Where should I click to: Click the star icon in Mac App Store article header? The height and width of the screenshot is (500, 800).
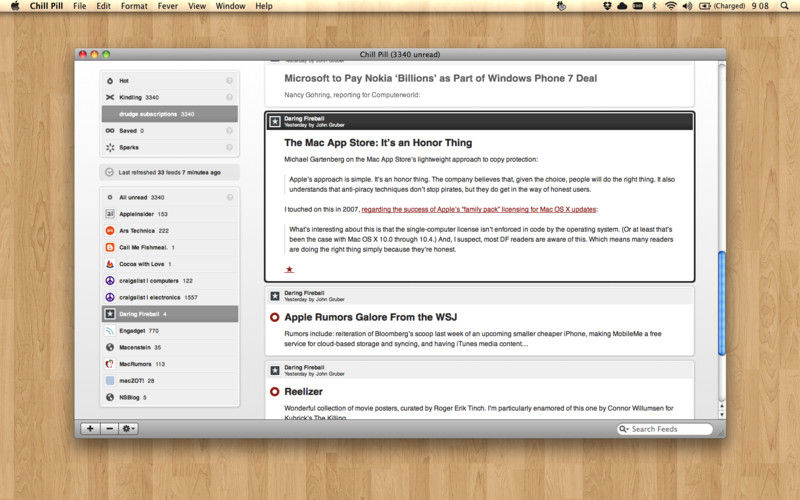click(x=275, y=121)
